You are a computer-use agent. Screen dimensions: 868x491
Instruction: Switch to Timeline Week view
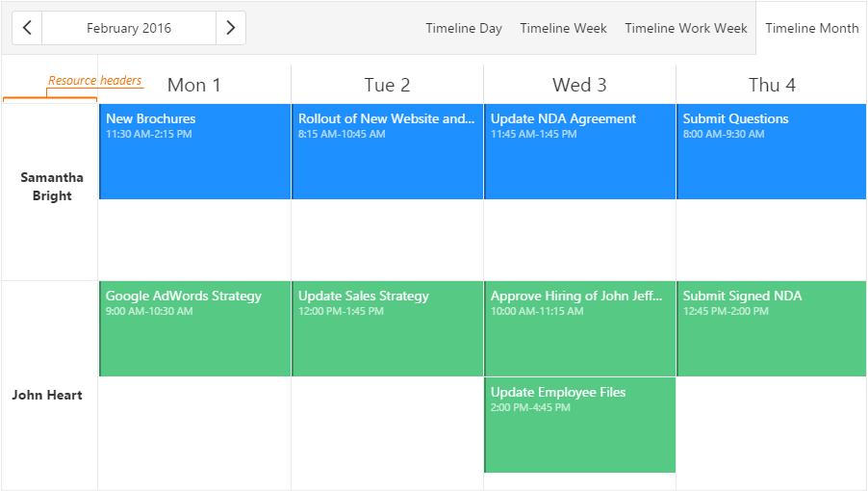click(563, 28)
